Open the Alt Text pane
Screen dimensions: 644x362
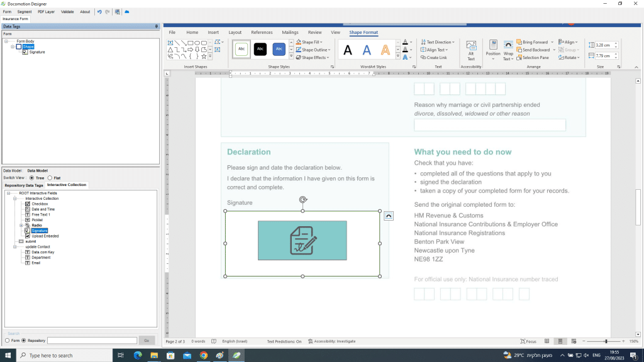(x=470, y=50)
